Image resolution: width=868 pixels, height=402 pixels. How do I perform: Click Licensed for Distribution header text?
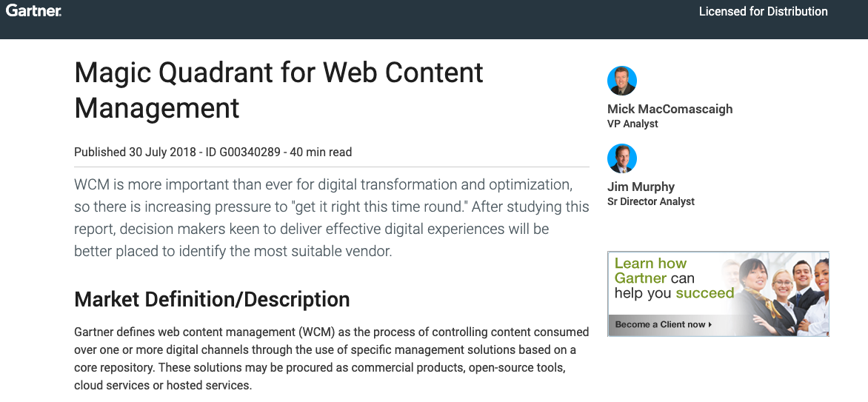(764, 12)
